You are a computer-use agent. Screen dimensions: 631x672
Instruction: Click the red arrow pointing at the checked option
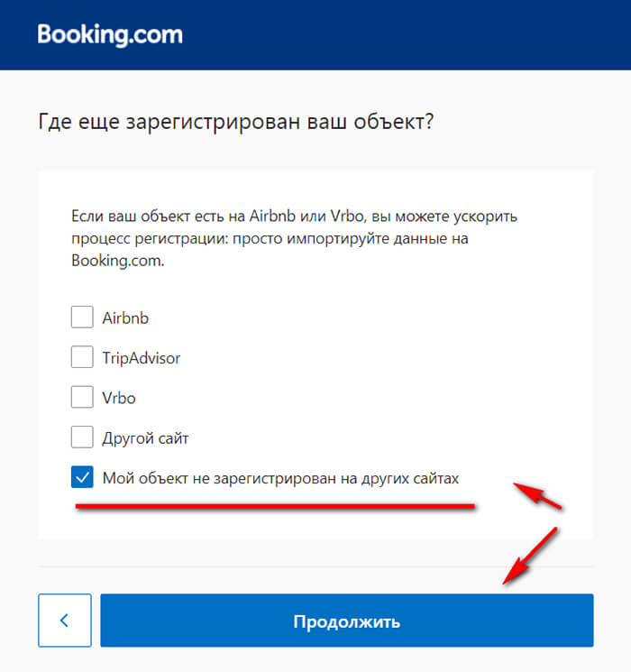(538, 496)
